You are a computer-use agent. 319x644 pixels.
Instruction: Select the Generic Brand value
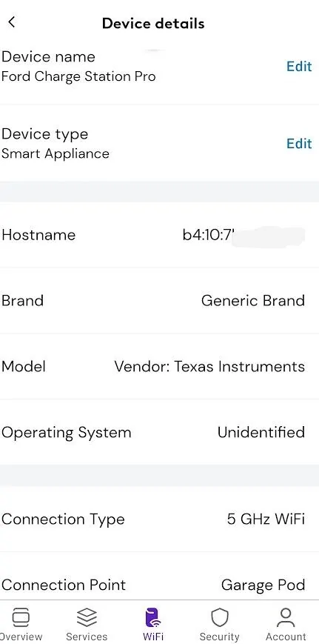pos(253,301)
